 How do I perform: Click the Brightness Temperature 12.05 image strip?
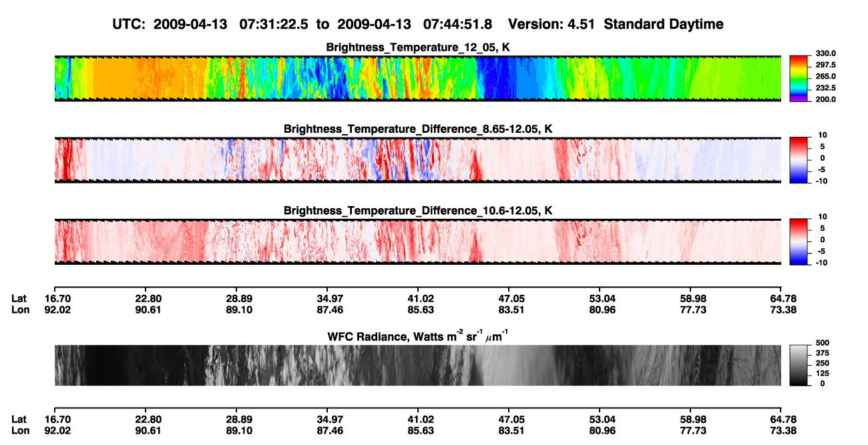coord(417,78)
